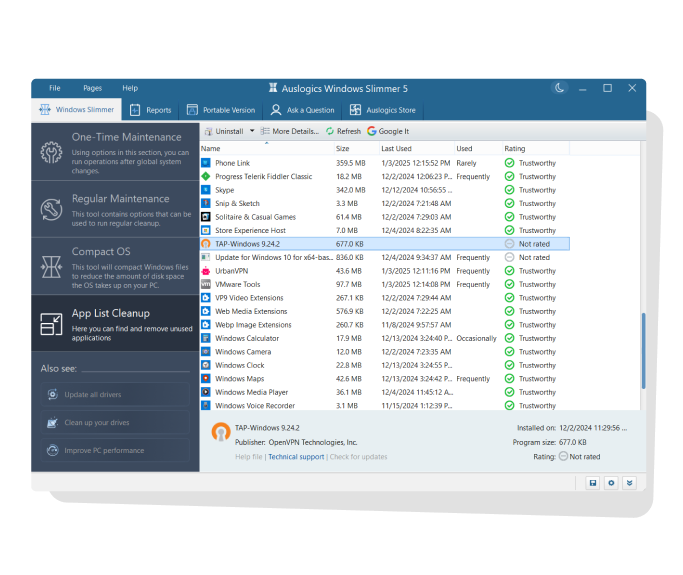Click the '359.5 MB' size of Phone Link

351,163
